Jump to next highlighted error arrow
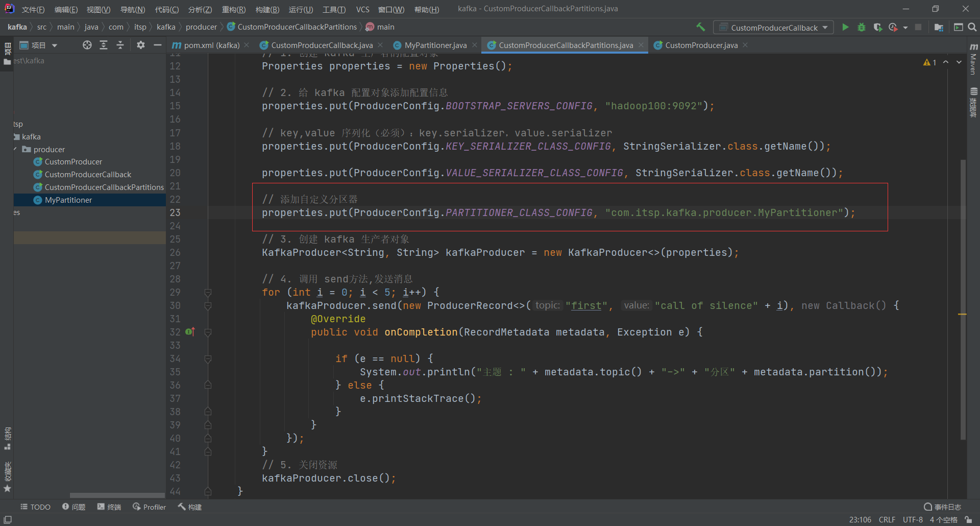 959,62
